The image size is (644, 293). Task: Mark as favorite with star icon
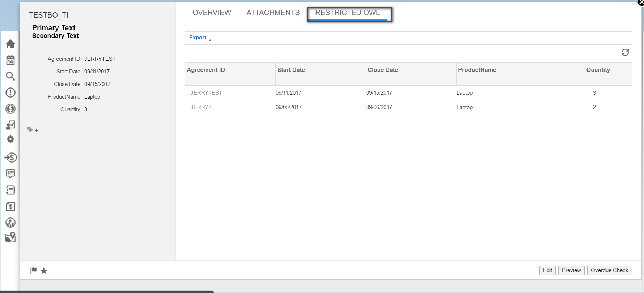44,271
